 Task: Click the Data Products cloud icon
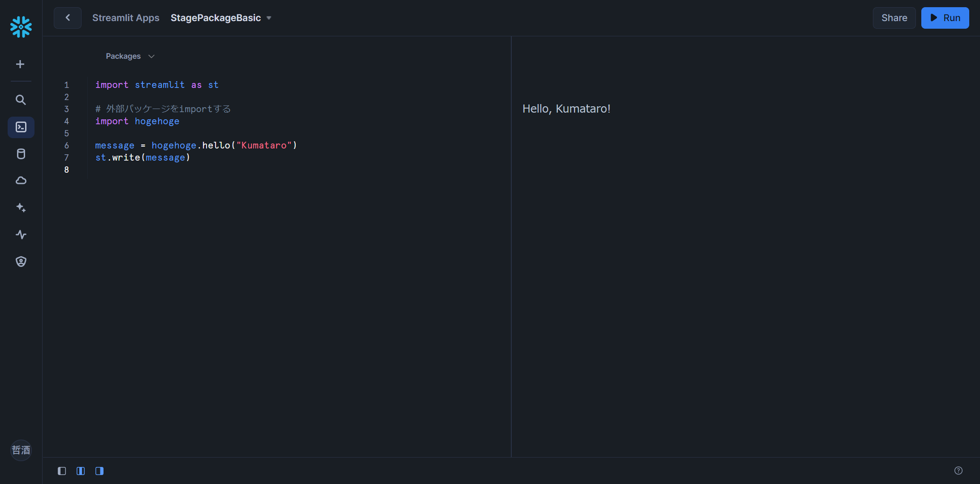(x=21, y=180)
